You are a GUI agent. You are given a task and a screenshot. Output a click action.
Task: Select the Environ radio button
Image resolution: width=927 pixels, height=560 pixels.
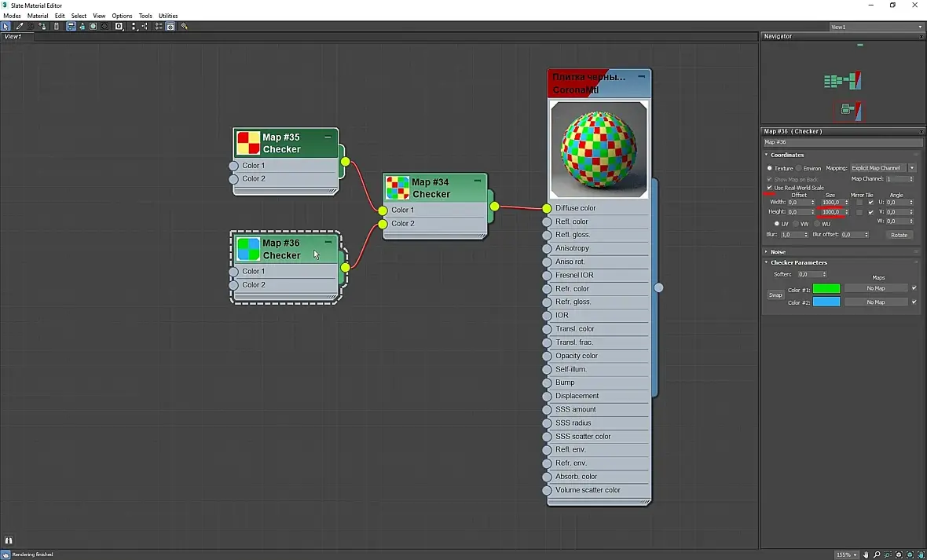point(799,168)
